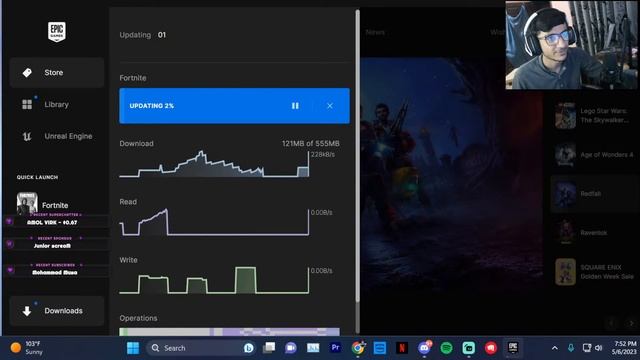The height and width of the screenshot is (360, 640).
Task: Click the taskbar Search box
Action: pyautogui.click(x=201, y=348)
